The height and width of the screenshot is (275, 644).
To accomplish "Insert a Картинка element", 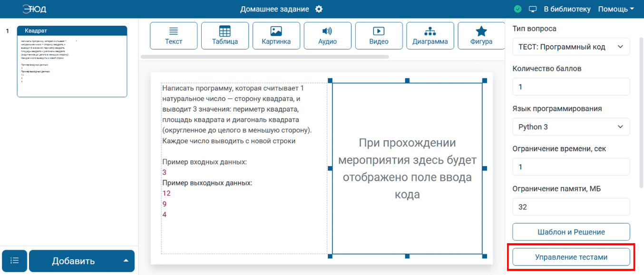I will (276, 36).
